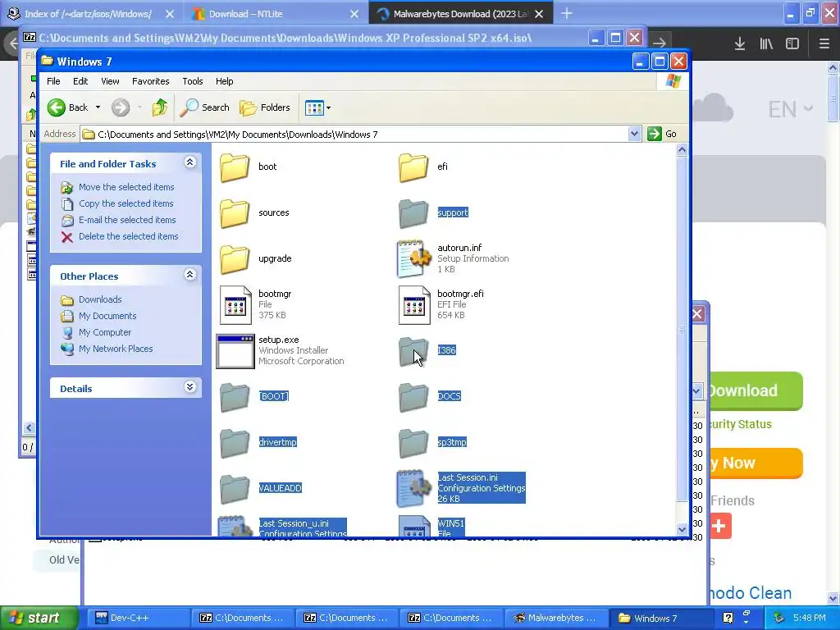Go to My Computer in Other Places
This screenshot has width=840, height=630.
(105, 332)
